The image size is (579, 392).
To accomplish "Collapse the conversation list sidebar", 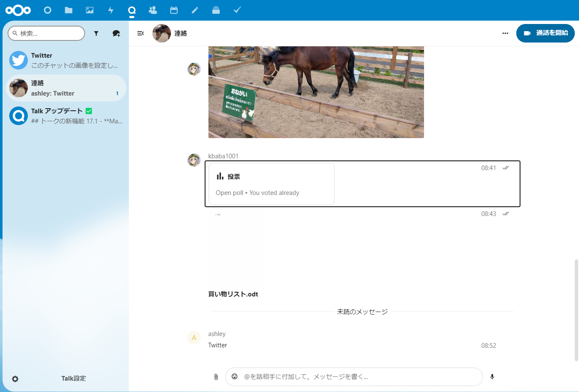I will click(x=141, y=33).
